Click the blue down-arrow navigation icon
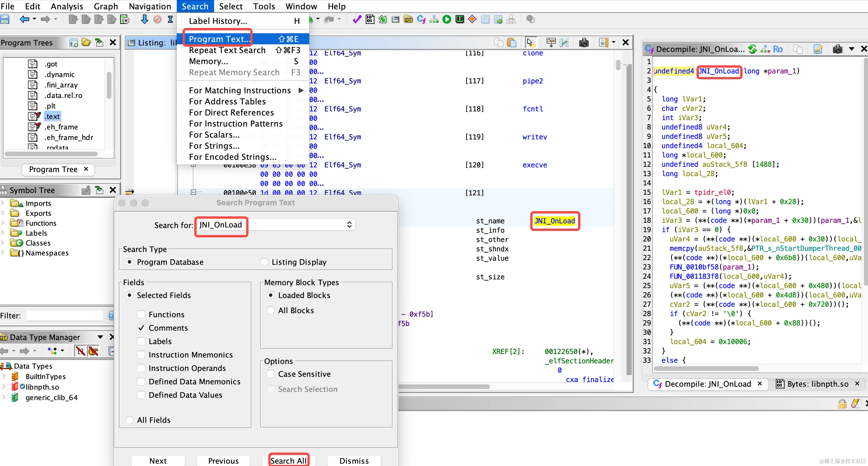The height and width of the screenshot is (466, 868). 144,20
